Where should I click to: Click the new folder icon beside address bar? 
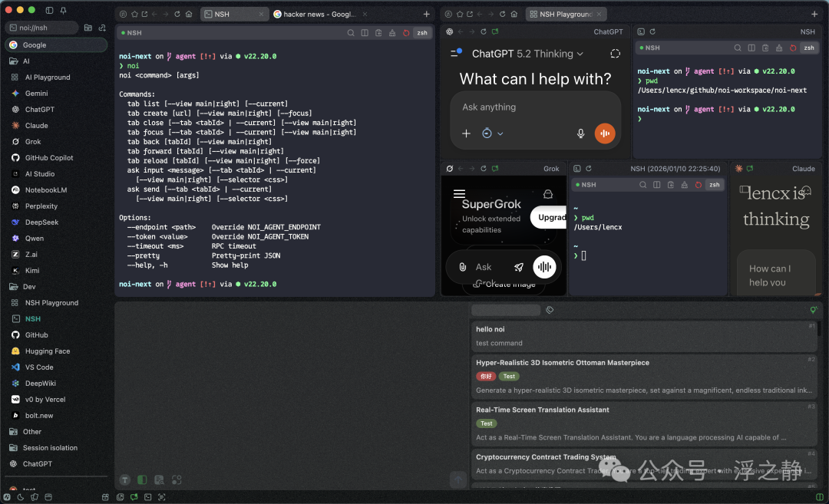point(88,28)
